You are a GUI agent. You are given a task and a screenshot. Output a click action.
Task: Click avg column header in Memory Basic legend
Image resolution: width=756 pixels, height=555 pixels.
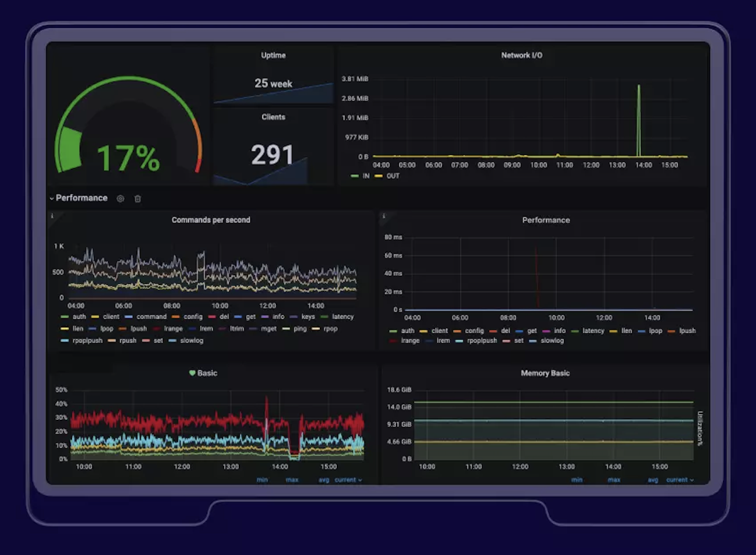(653, 480)
